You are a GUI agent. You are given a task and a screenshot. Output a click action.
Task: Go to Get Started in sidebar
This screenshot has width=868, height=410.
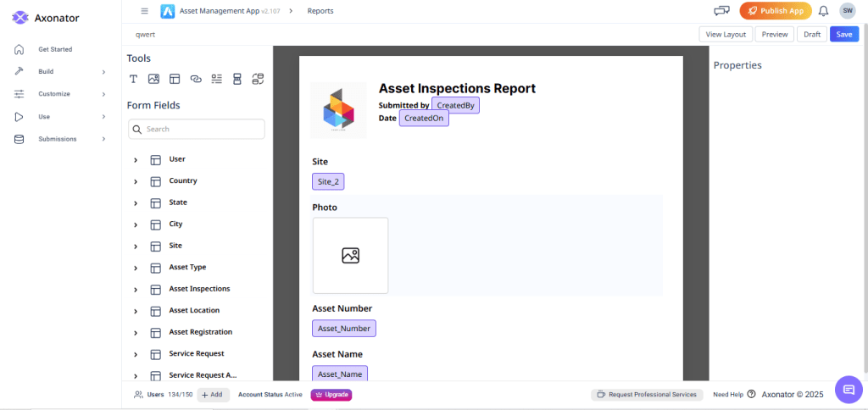[x=54, y=49]
